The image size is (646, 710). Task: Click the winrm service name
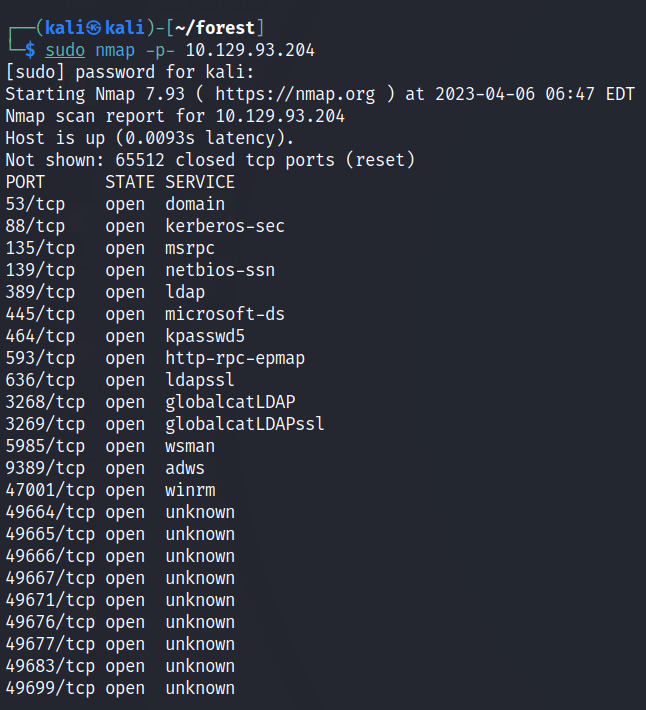[190, 490]
